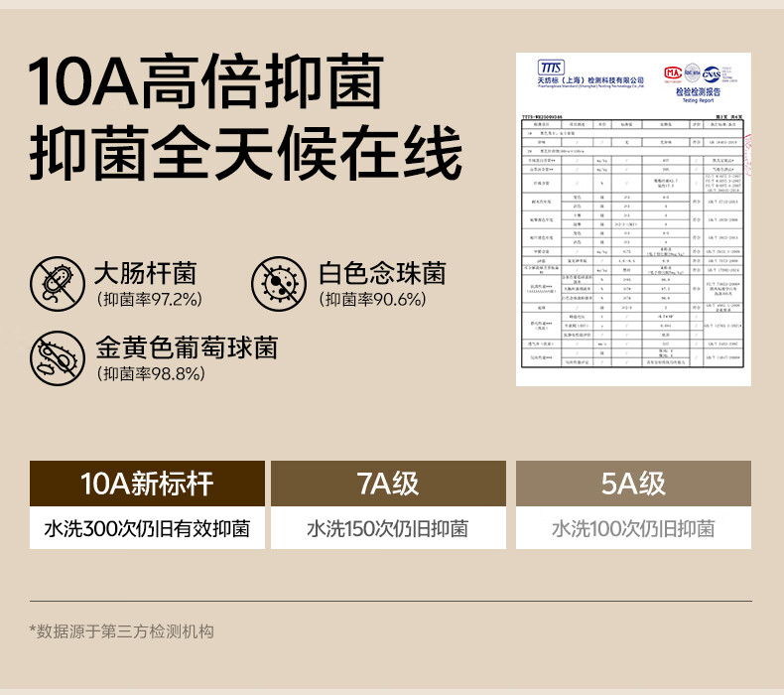Click the text 水洗300次仍旧有效抑菌
This screenshot has height=695, width=784.
coord(147,528)
